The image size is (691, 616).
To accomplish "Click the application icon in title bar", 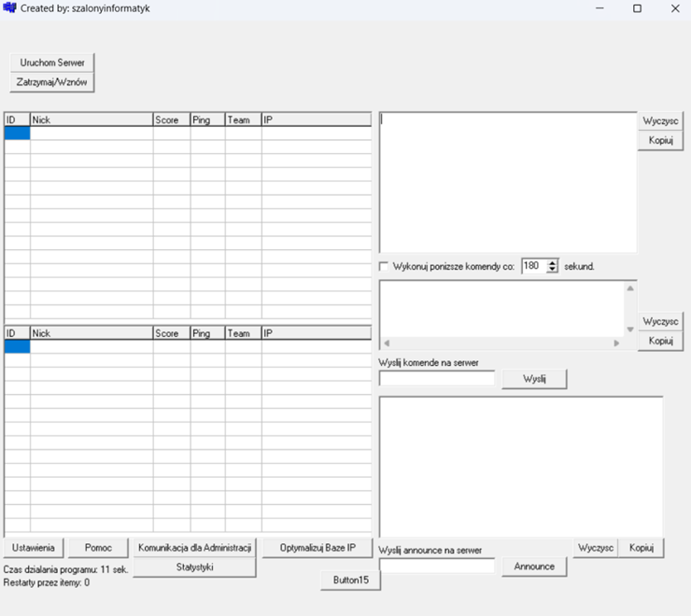I will click(x=9, y=7).
